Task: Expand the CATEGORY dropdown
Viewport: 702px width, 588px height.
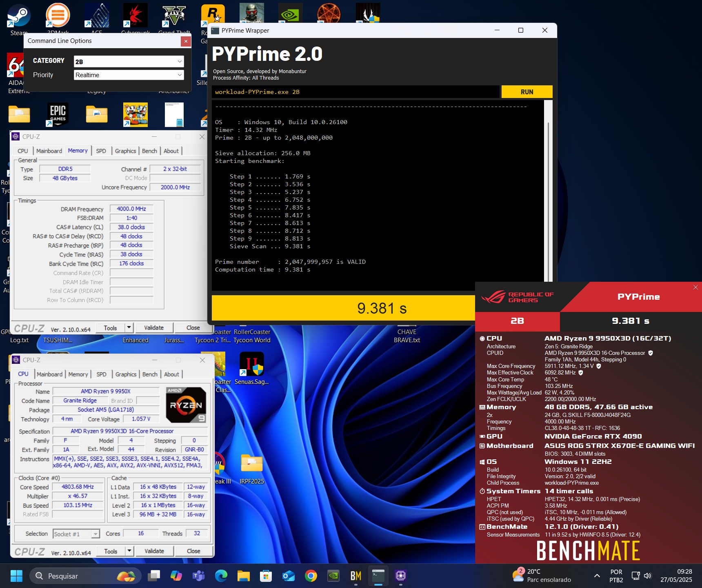Action: 180,62
